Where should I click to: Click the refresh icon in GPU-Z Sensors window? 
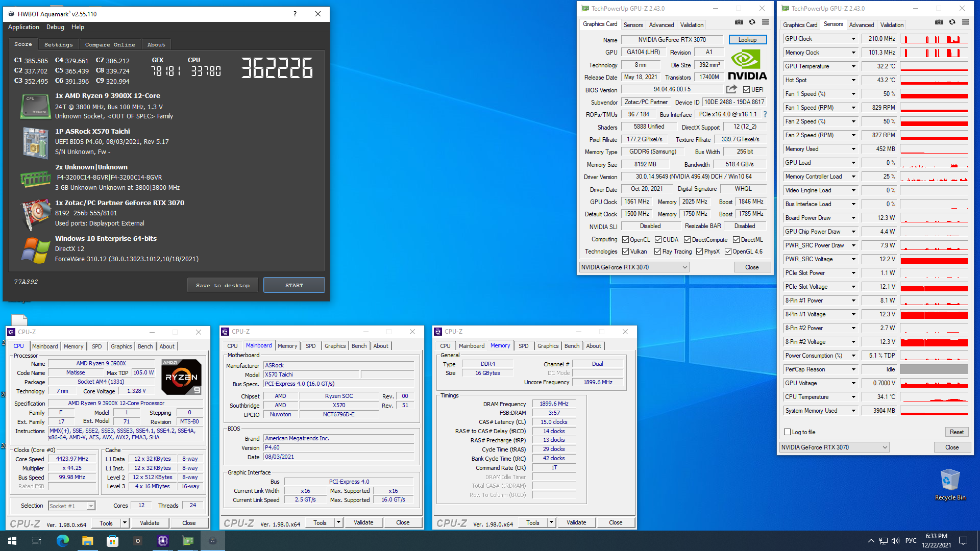[x=952, y=22]
